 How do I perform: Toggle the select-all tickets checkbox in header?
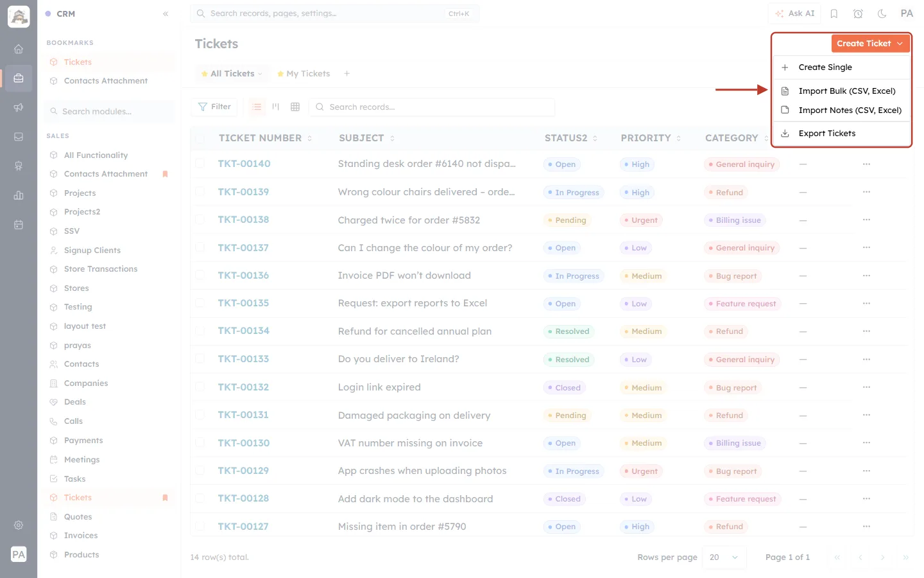click(x=200, y=138)
